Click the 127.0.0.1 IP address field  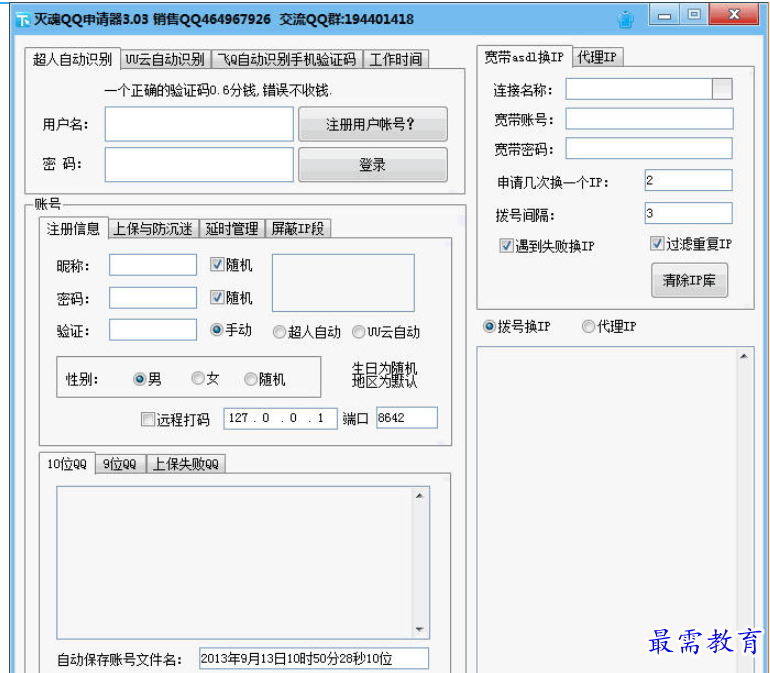click(280, 419)
